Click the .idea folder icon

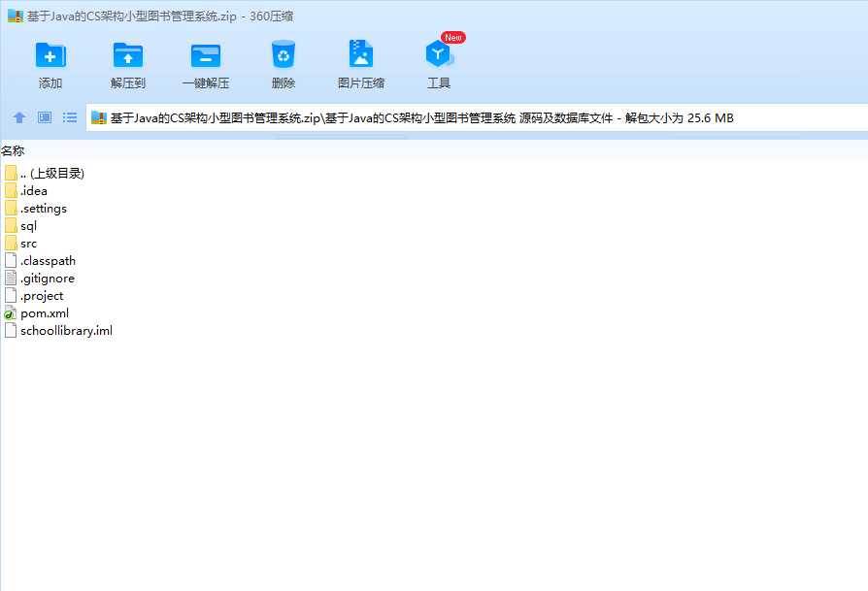pyautogui.click(x=11, y=191)
